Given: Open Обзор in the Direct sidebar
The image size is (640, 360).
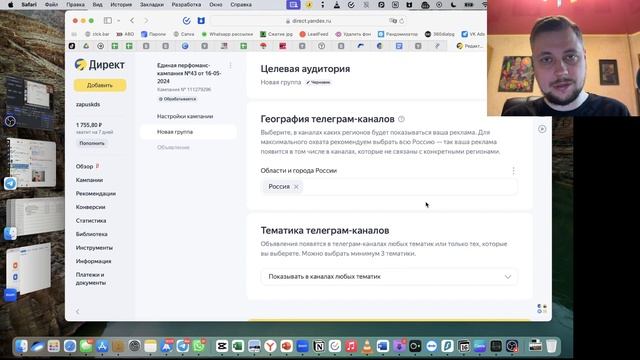Looking at the screenshot, I should point(84,167).
